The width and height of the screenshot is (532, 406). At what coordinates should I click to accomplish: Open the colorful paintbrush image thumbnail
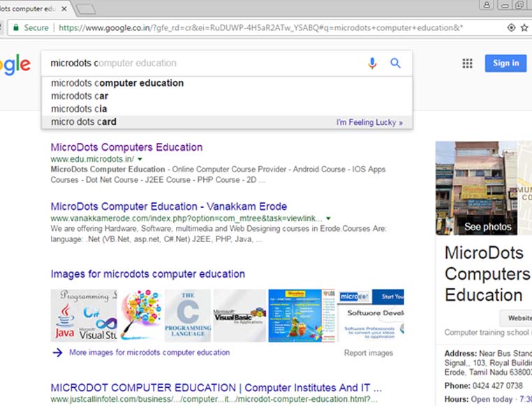140,315
